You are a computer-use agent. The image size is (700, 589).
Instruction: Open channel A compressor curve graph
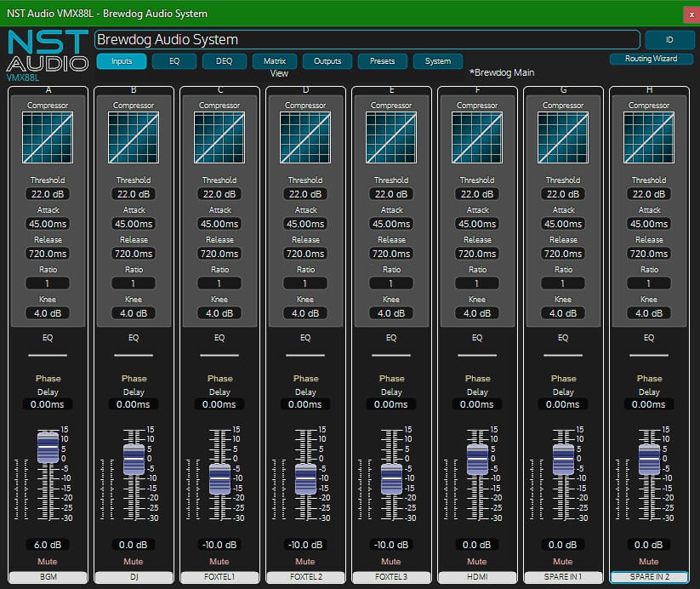48,138
